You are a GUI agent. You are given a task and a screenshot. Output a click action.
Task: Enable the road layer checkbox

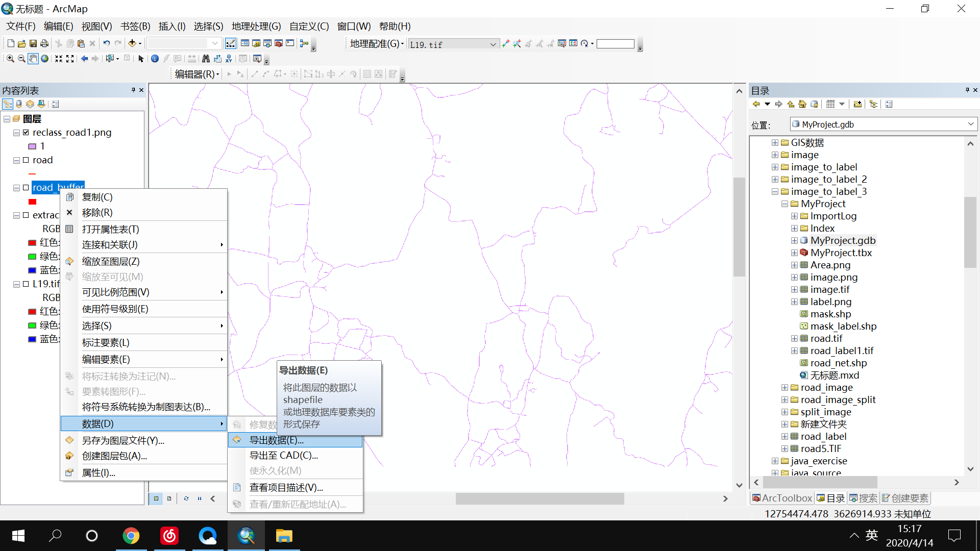pyautogui.click(x=26, y=160)
